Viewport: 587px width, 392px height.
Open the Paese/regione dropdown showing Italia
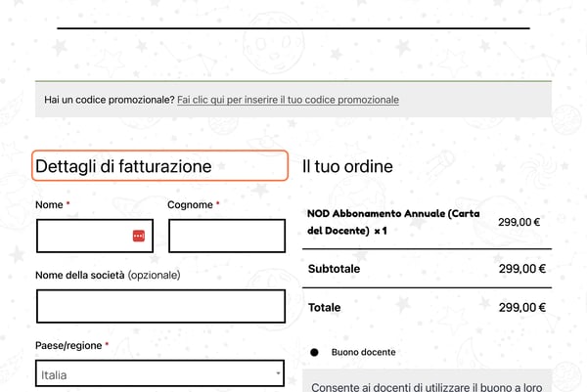coord(159,373)
